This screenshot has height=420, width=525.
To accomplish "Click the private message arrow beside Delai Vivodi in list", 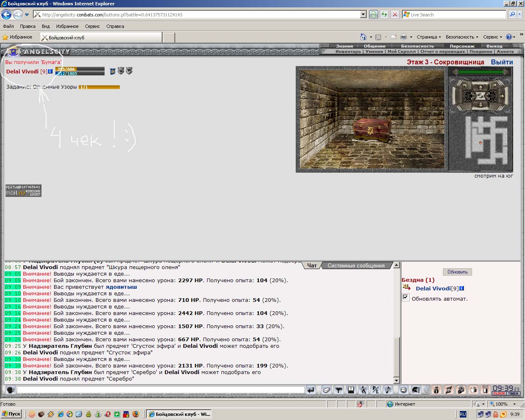I will pos(406,288).
